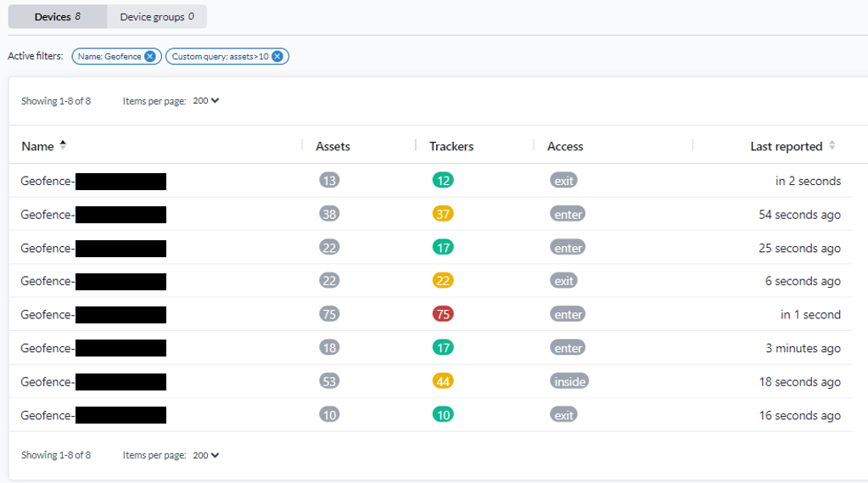Click the Access column header
868x483 pixels.
(x=565, y=146)
